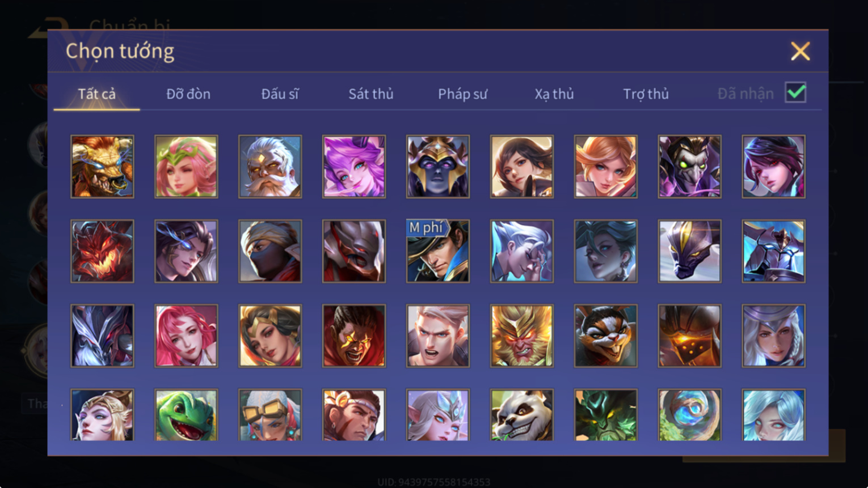Select the hero tagged M phí
The height and width of the screenshot is (488, 868).
click(437, 251)
